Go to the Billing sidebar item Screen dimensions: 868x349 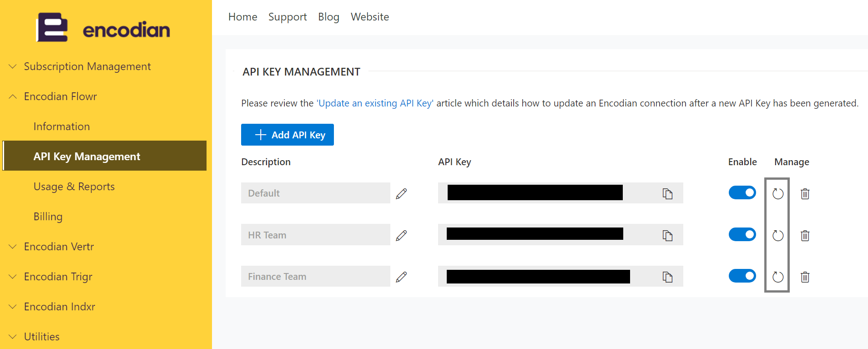tap(48, 217)
